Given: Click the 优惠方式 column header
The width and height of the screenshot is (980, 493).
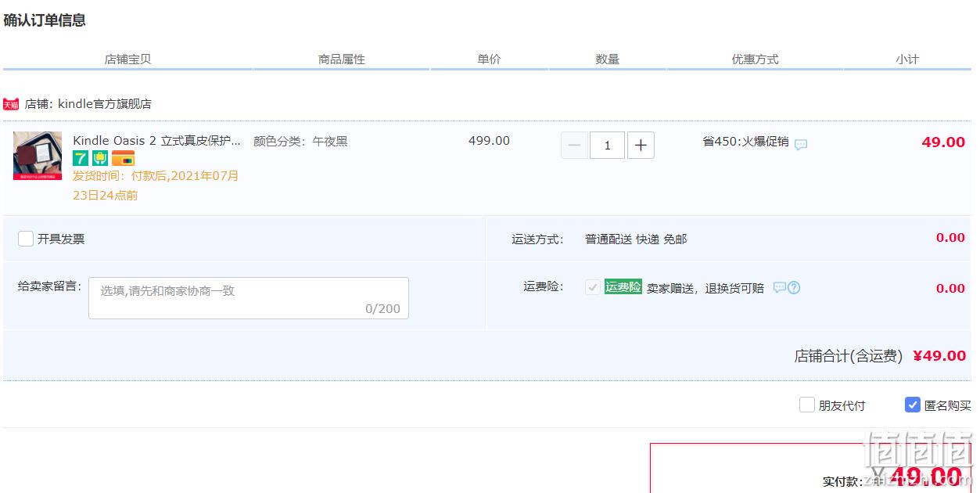Looking at the screenshot, I should 755,59.
